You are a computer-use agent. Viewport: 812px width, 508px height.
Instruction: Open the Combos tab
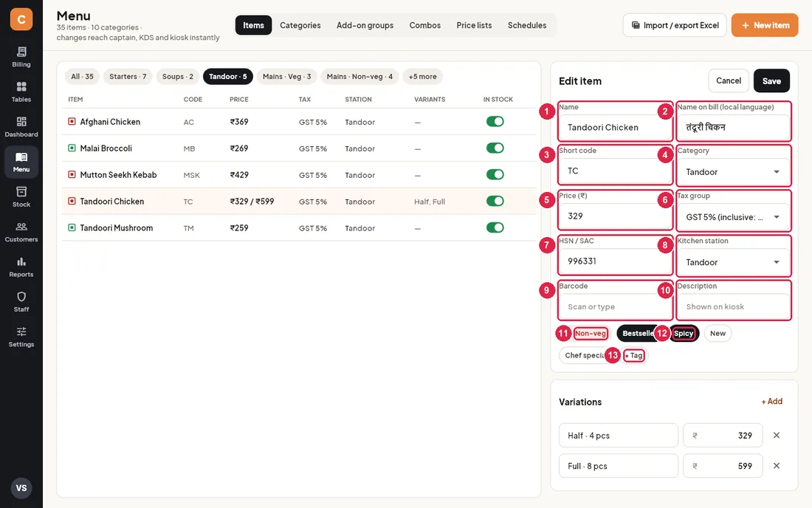coord(425,25)
